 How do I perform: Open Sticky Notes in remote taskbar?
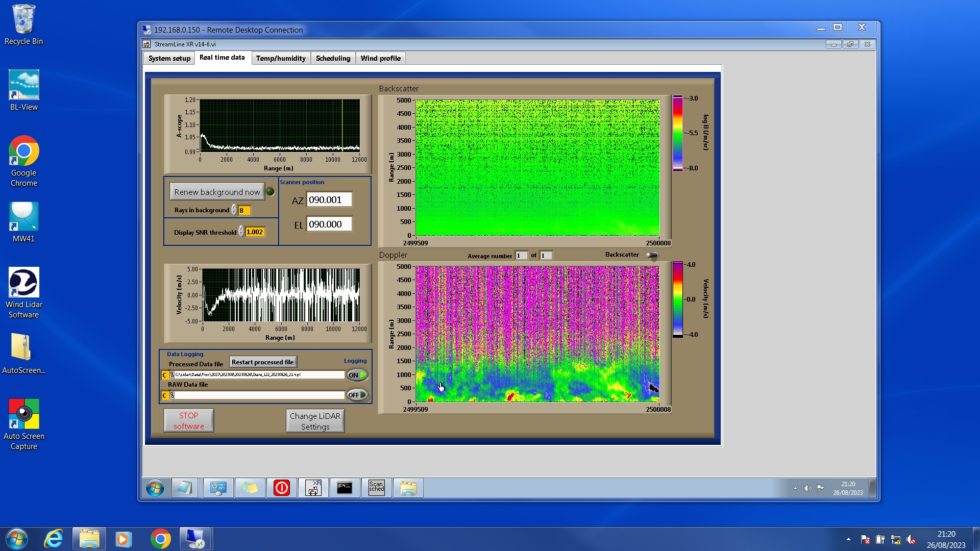tap(250, 488)
